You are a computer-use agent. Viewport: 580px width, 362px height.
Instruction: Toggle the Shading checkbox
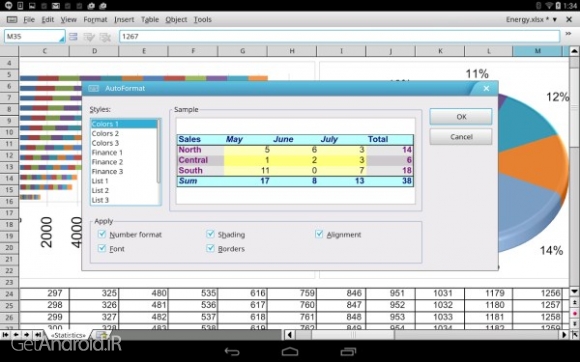coord(210,234)
